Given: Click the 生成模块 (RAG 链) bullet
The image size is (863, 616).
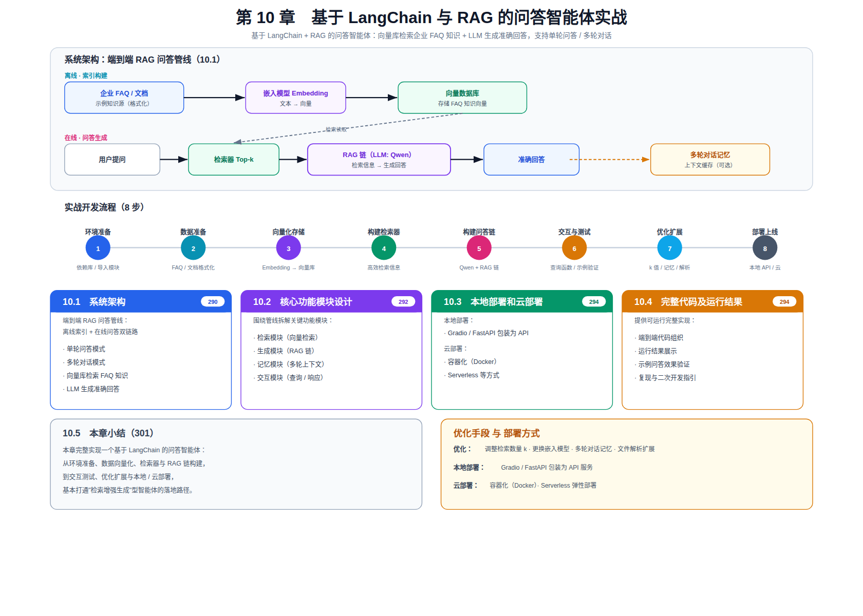Looking at the screenshot, I should tap(284, 351).
